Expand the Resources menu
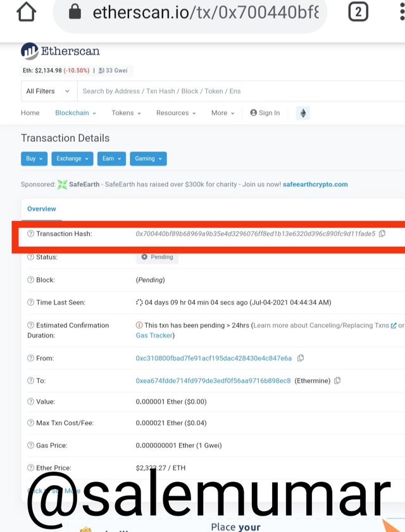 point(176,113)
